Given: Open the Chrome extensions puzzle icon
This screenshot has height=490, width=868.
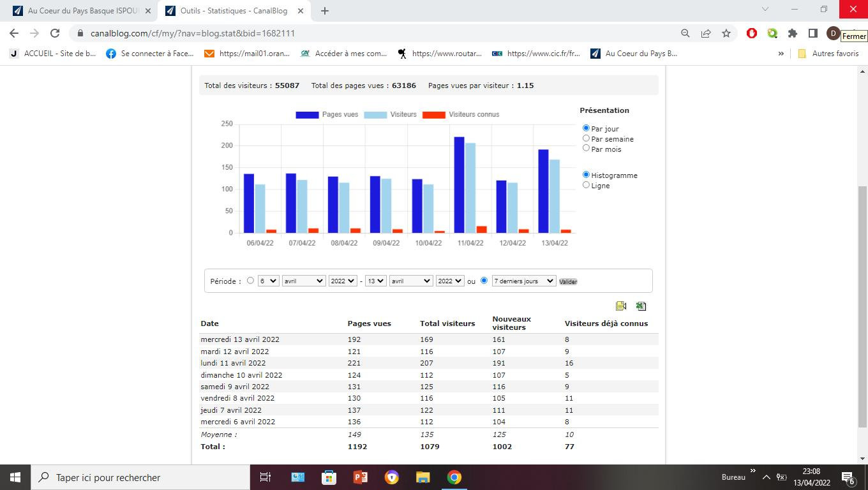Looking at the screenshot, I should point(793,33).
